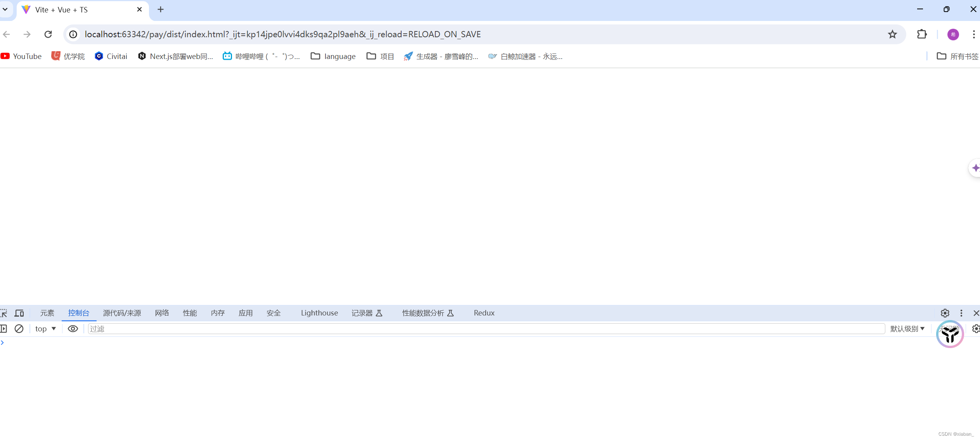Screen dimensions: 980x440
Task: Bookmark this page with the star icon
Action: tap(892, 35)
